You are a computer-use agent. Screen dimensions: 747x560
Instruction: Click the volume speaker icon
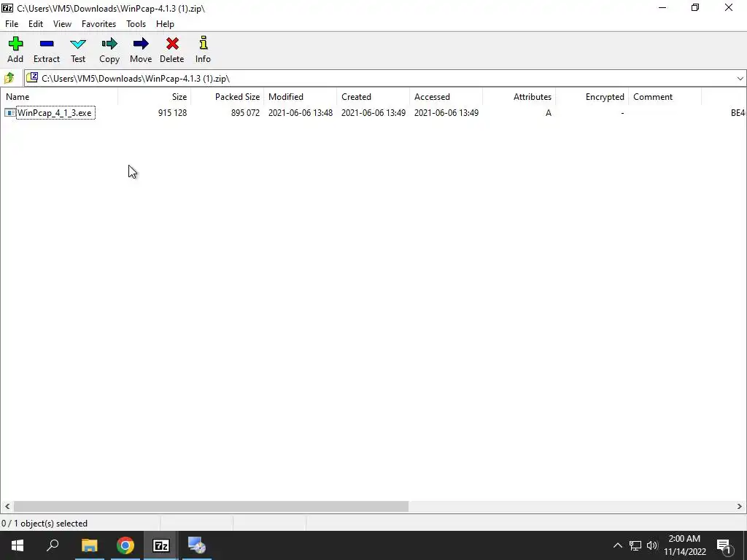[651, 545]
